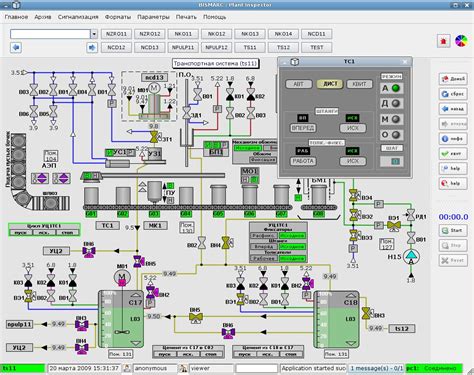The width and height of the screenshot is (474, 375).
Task: Click the left blue arrow navigation icon
Action: pos(16,47)
